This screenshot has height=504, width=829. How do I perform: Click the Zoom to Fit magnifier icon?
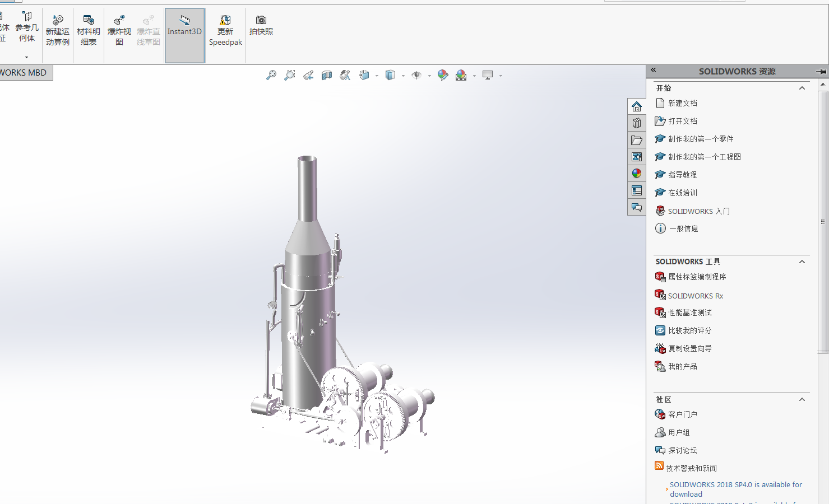pyautogui.click(x=271, y=75)
